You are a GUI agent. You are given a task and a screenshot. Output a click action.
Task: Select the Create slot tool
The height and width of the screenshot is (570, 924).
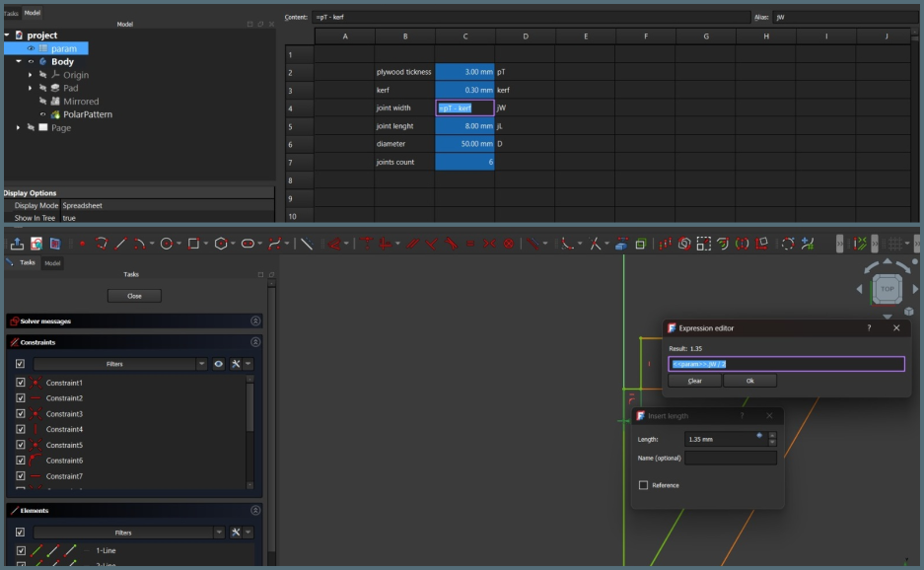pos(248,244)
